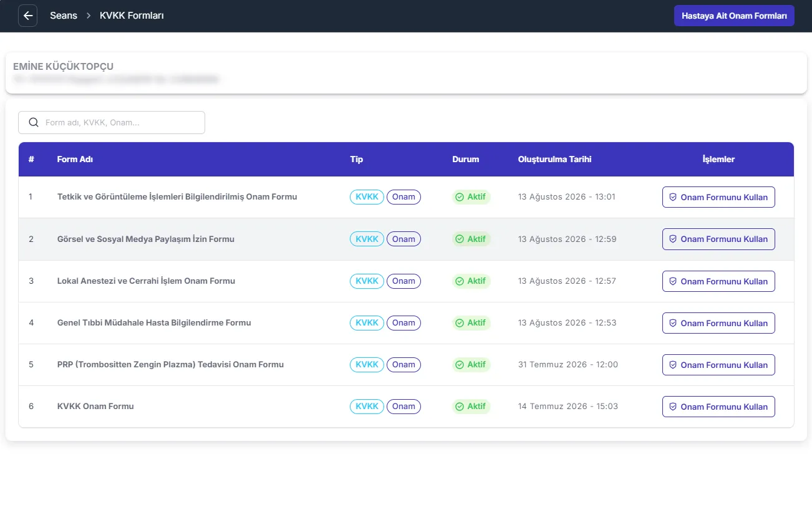
Task: Click the Aktif check icon in the Tetkik ve Görüntüleme row
Action: [x=460, y=197]
